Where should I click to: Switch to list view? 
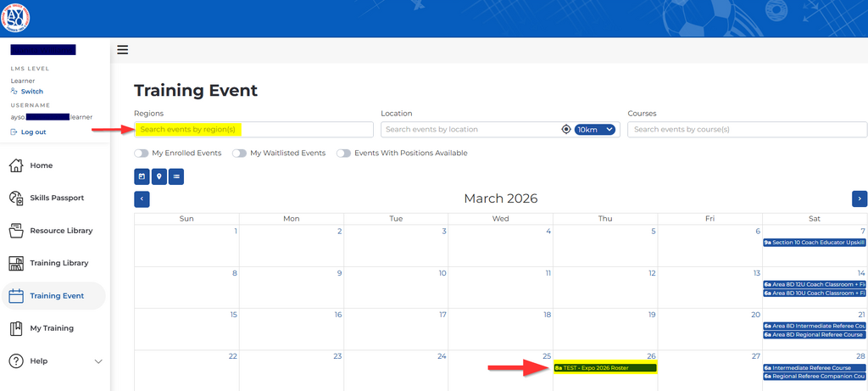coord(176,176)
